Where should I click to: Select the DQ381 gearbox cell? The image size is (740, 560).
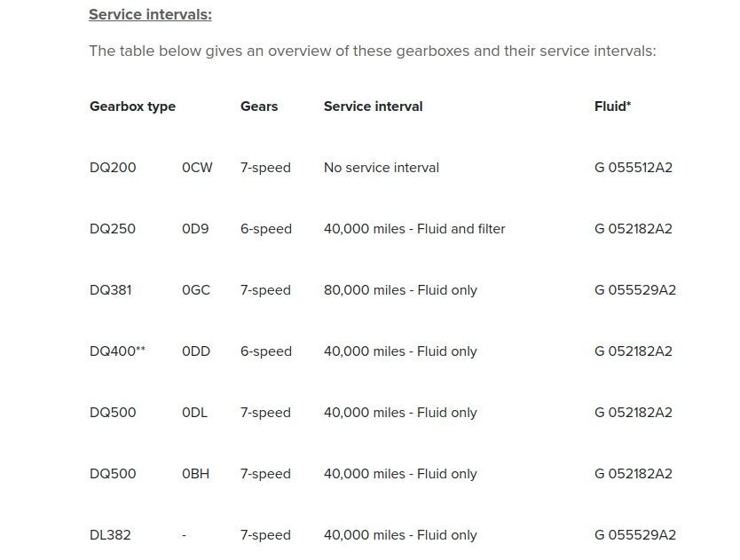point(111,290)
